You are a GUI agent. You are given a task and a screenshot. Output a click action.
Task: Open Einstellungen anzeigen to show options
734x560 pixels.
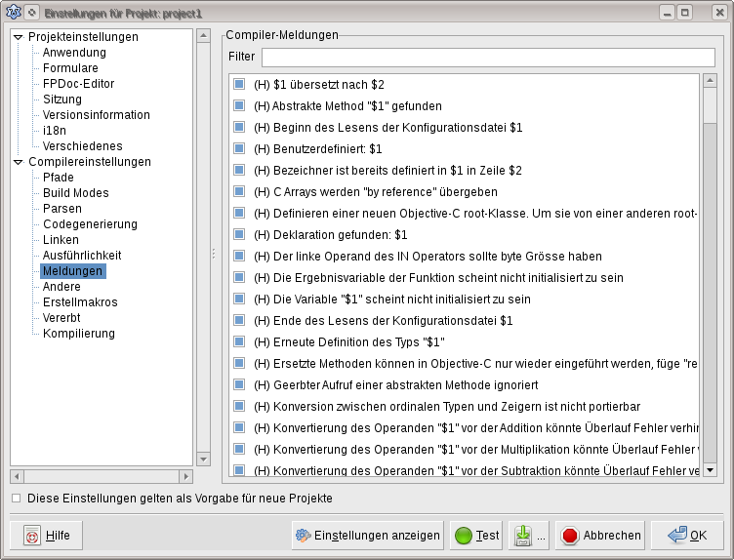click(x=367, y=536)
